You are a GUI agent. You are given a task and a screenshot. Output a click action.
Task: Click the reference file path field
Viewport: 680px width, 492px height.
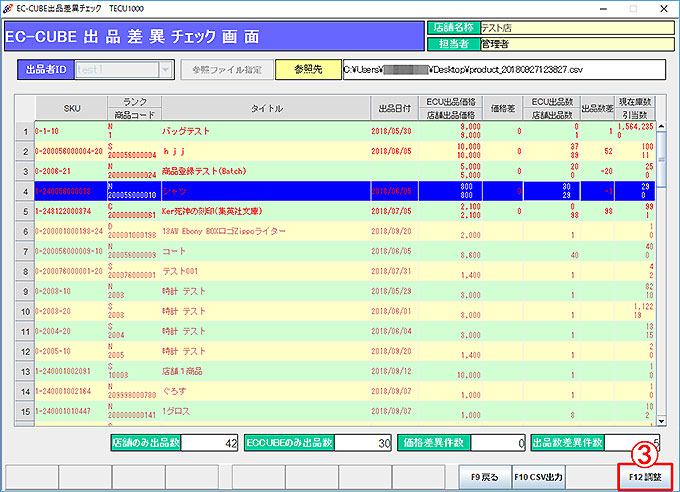coord(504,69)
